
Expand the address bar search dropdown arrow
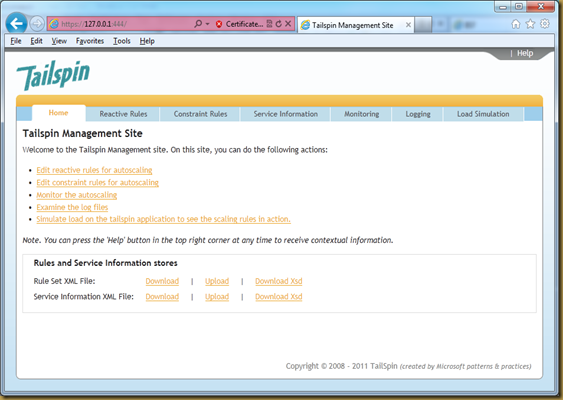click(207, 24)
